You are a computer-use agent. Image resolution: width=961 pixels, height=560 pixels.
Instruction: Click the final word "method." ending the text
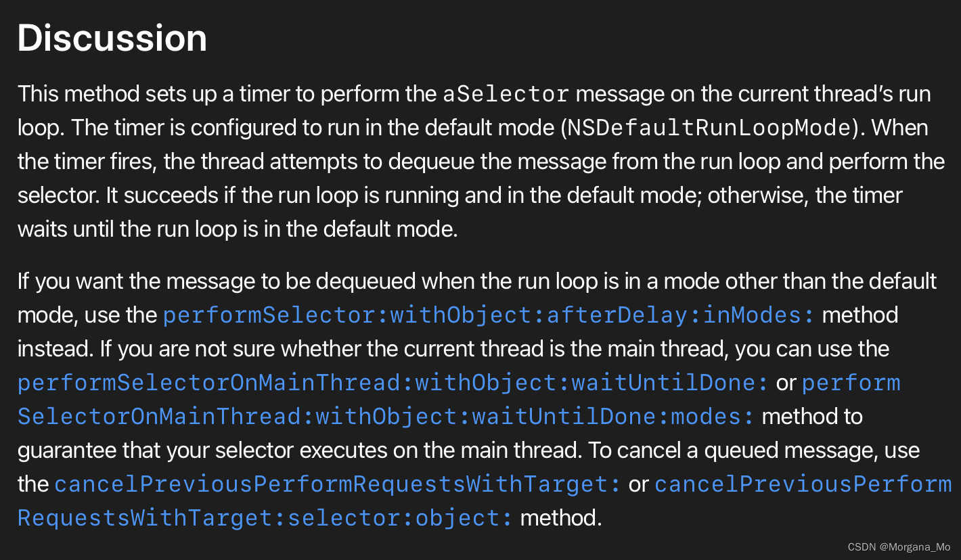pos(561,518)
